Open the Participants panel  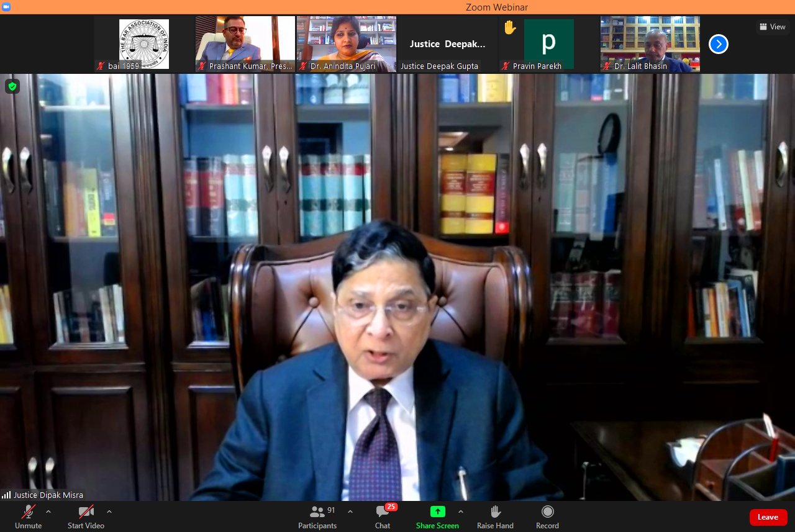point(317,516)
